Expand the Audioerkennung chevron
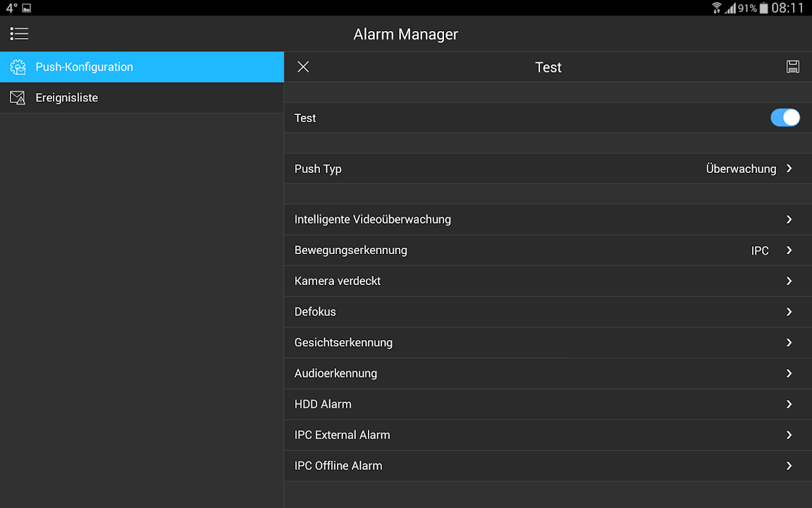 [789, 373]
